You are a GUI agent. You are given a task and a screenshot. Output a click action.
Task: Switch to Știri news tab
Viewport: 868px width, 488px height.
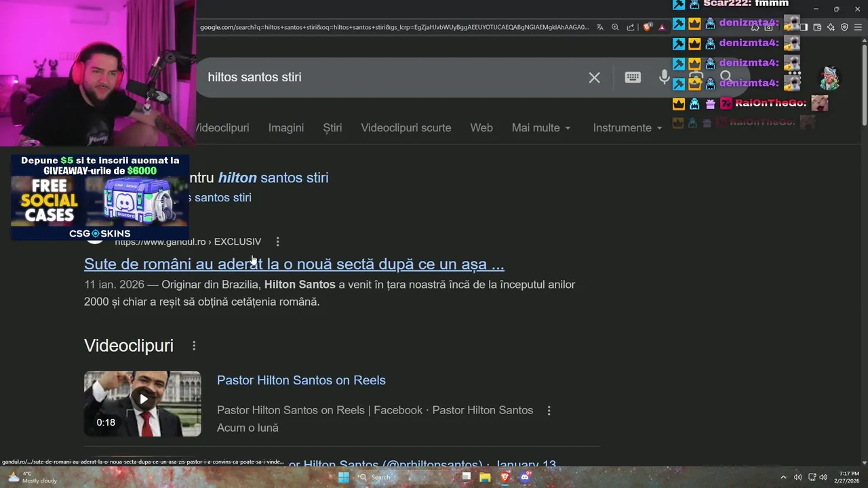click(x=332, y=127)
